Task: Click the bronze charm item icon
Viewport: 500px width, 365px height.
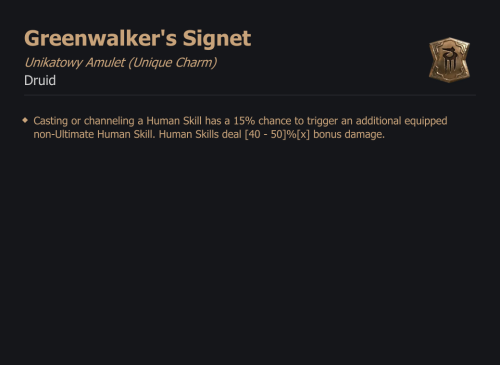Action: click(449, 60)
